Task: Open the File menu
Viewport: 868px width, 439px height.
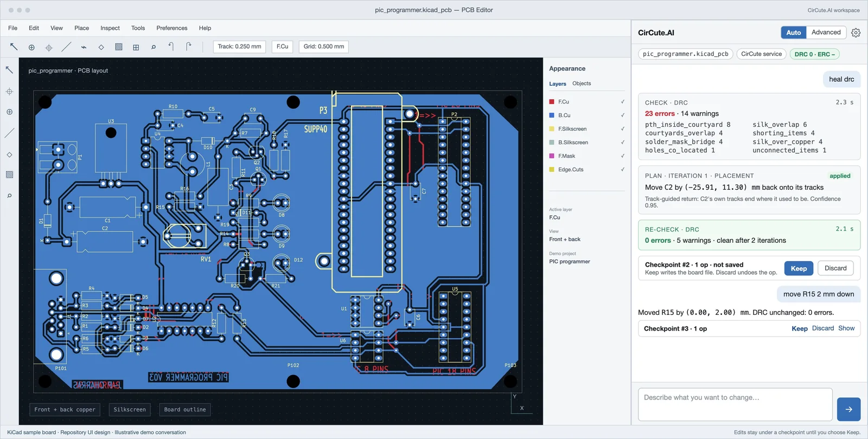Action: click(x=12, y=28)
